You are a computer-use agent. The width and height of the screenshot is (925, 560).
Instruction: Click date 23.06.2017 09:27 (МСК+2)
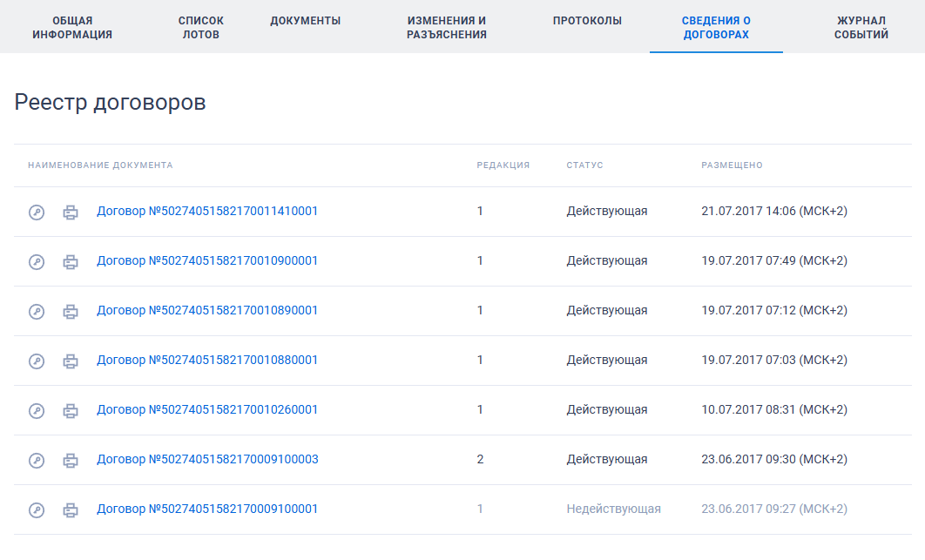coord(774,509)
